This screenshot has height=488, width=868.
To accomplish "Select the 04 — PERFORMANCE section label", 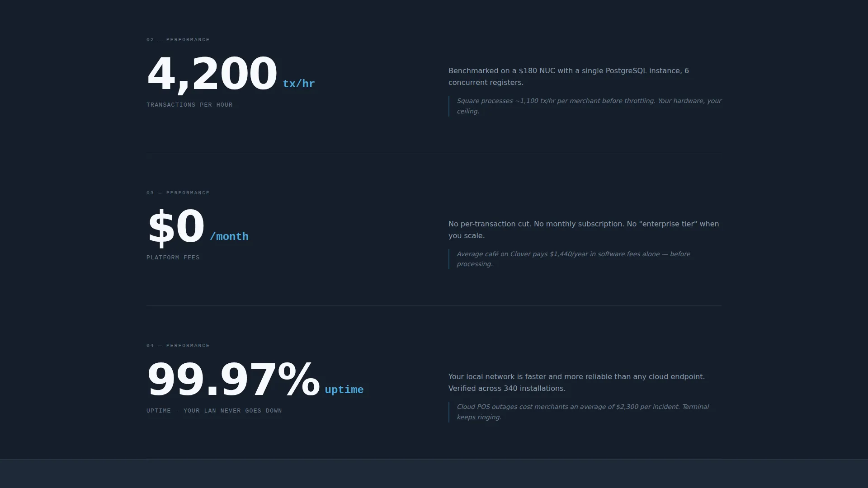I will (x=178, y=346).
